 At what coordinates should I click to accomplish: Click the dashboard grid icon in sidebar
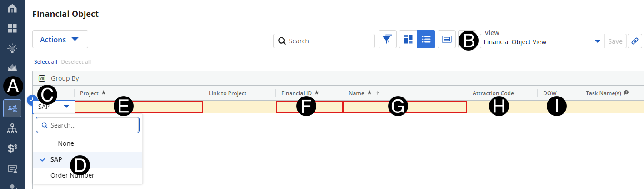point(12,28)
